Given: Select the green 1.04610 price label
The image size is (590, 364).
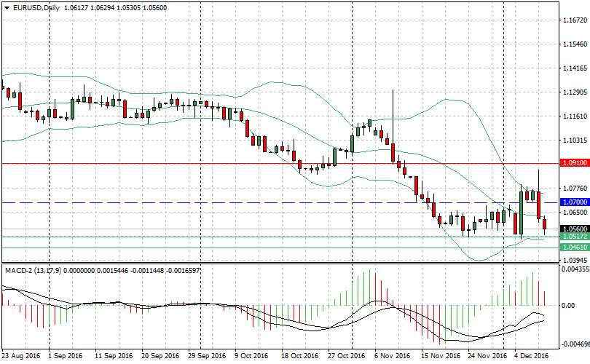Looking at the screenshot, I should tap(573, 248).
